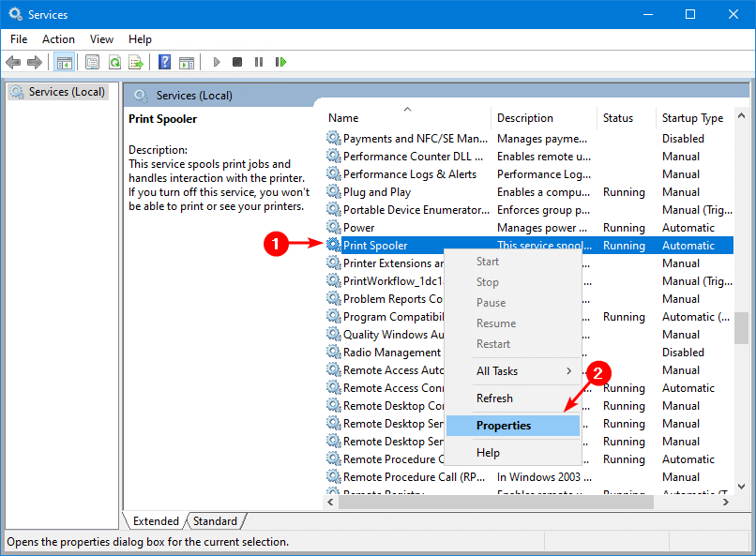
Task: Click the Export List toolbar icon
Action: pos(136,62)
